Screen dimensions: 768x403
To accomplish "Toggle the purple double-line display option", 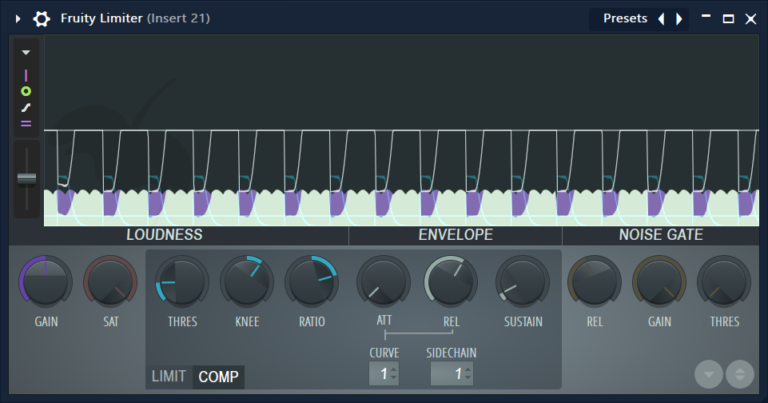I will tap(26, 124).
